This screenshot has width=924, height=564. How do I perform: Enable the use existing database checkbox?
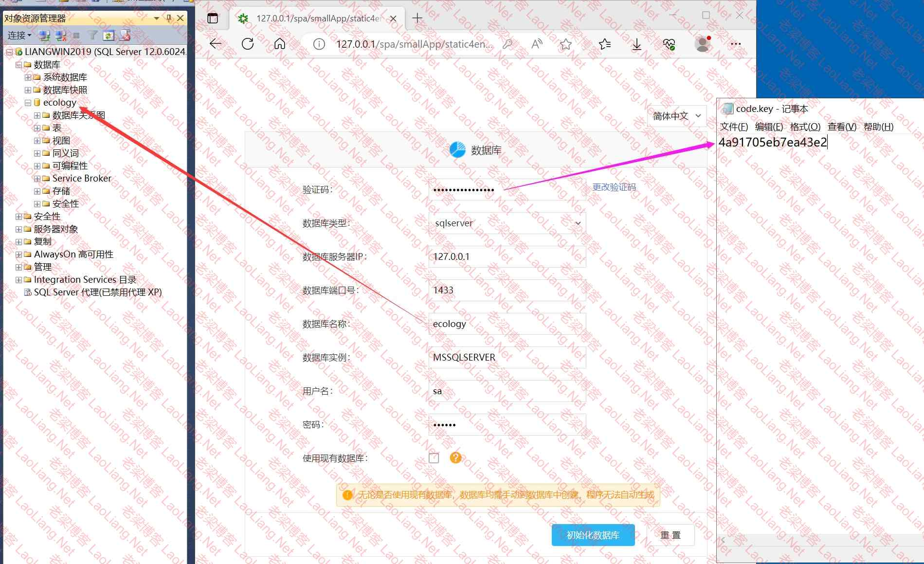pos(434,458)
